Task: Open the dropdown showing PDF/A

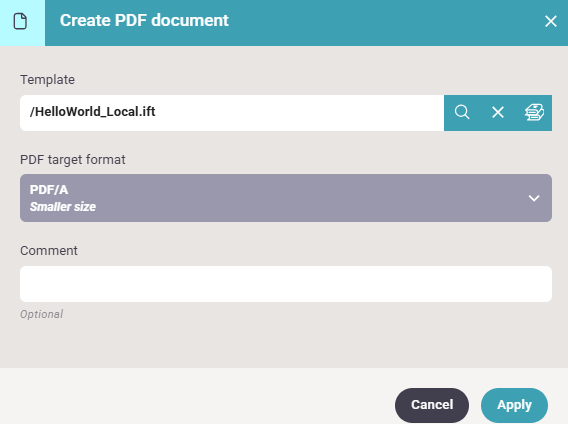Action: coord(286,198)
